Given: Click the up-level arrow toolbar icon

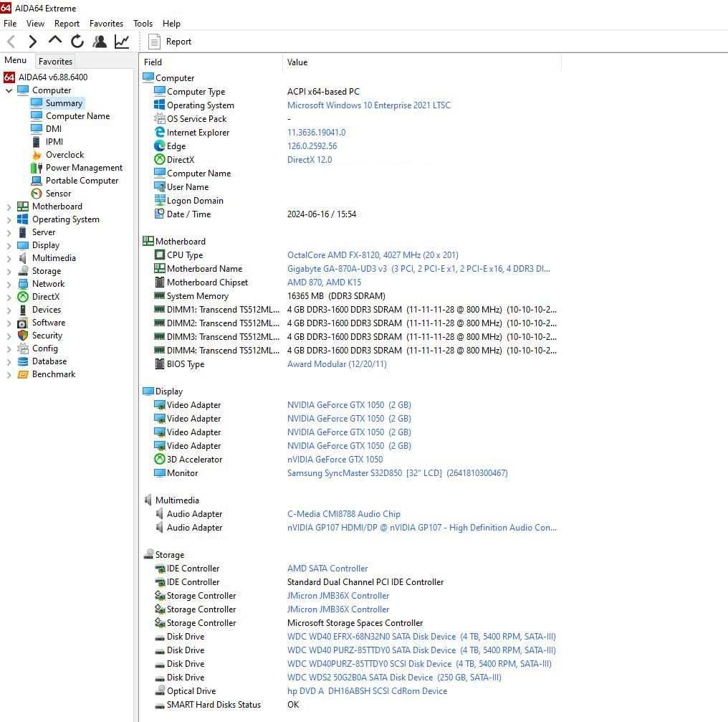Looking at the screenshot, I should click(54, 41).
